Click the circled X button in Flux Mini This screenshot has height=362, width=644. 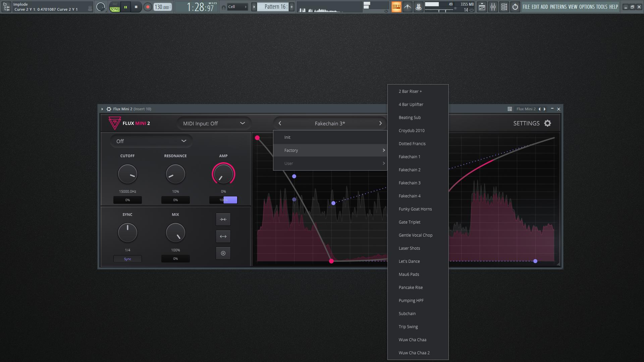click(x=223, y=253)
